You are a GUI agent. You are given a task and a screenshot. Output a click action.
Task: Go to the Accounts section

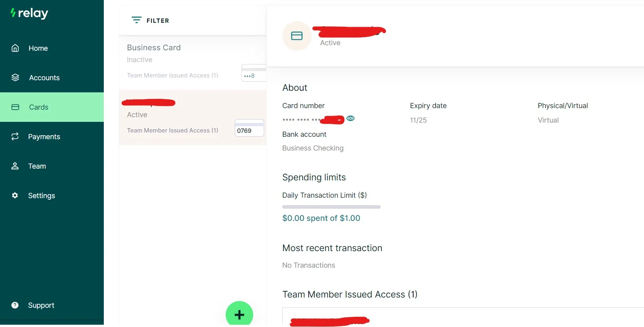coord(44,78)
